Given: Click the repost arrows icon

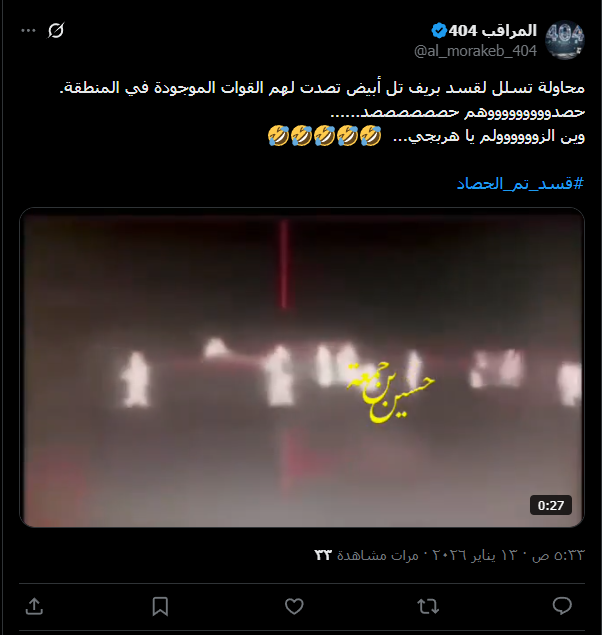Looking at the screenshot, I should pyautogui.click(x=428, y=606).
